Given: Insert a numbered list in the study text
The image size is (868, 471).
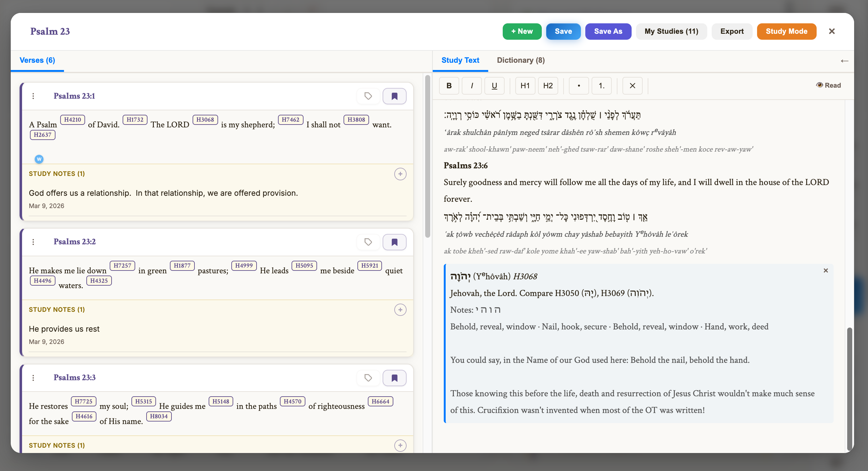Looking at the screenshot, I should [x=601, y=86].
